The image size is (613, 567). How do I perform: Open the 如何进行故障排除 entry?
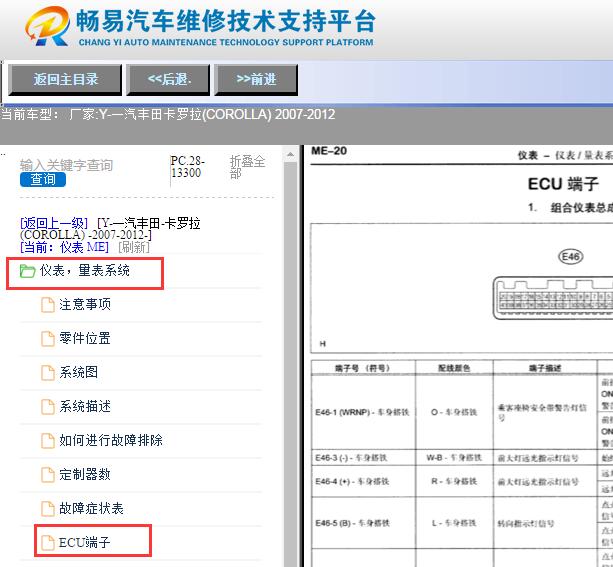(111, 440)
